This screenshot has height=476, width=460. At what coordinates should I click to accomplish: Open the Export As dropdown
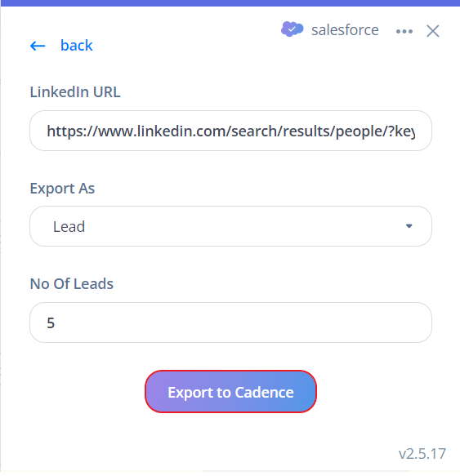(x=230, y=226)
